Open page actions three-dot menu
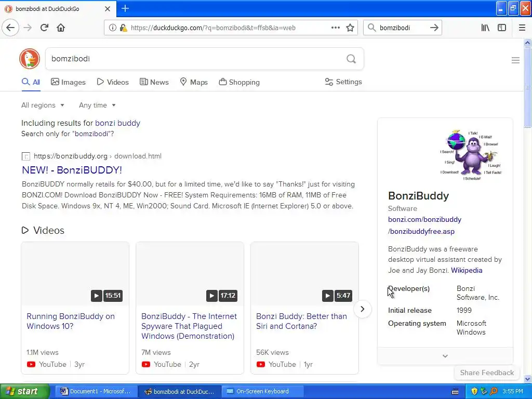Image resolution: width=532 pixels, height=399 pixels. [x=335, y=28]
